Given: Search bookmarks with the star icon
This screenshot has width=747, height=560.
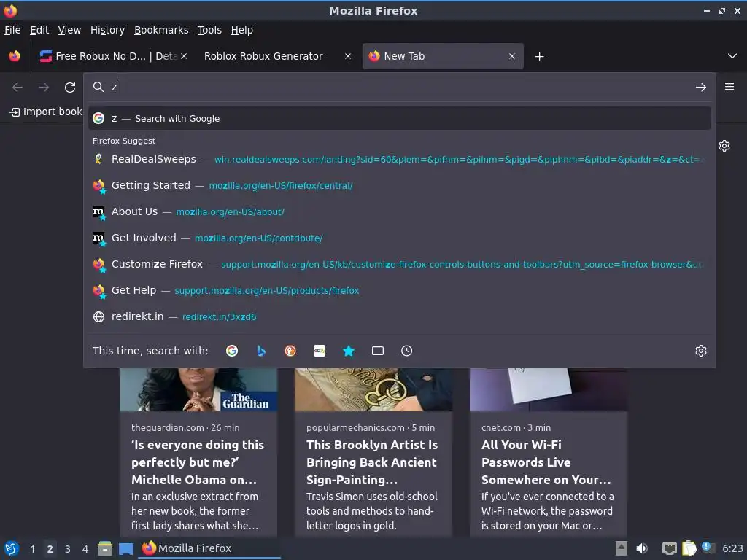Looking at the screenshot, I should 349,351.
